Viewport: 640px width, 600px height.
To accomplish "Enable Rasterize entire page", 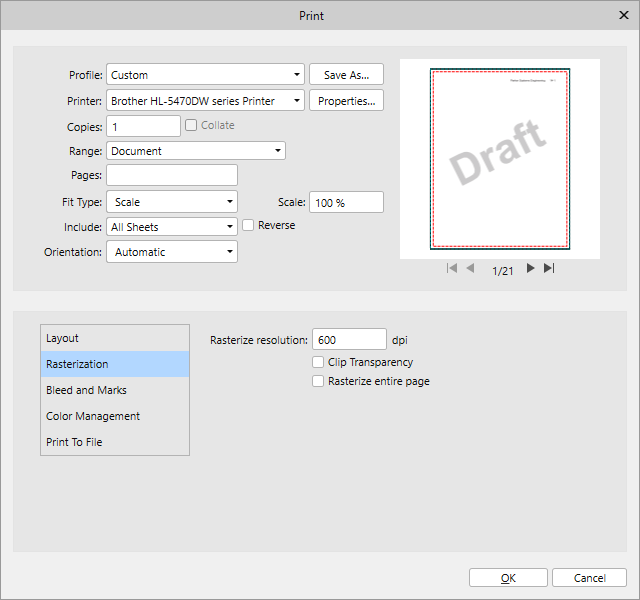I will click(x=318, y=381).
